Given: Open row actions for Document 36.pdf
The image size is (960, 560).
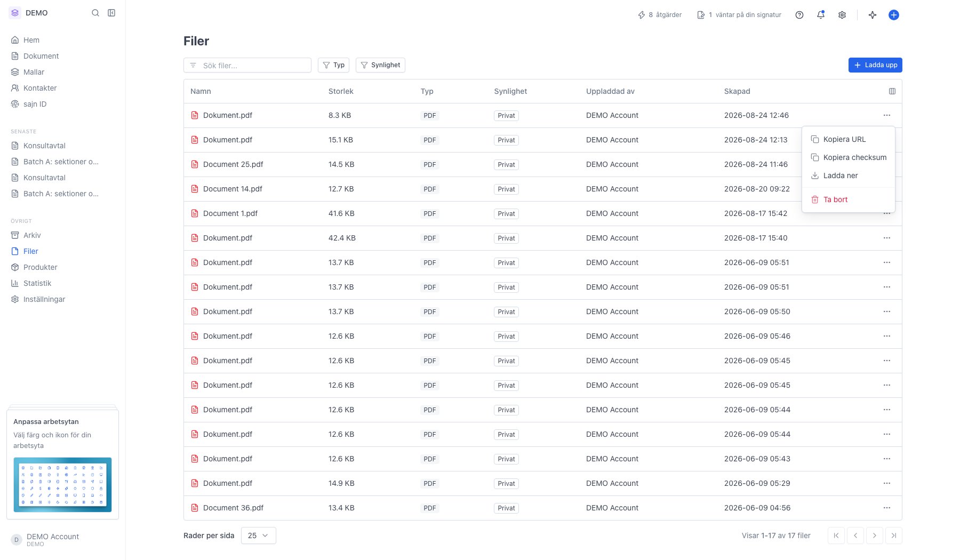Looking at the screenshot, I should point(887,508).
